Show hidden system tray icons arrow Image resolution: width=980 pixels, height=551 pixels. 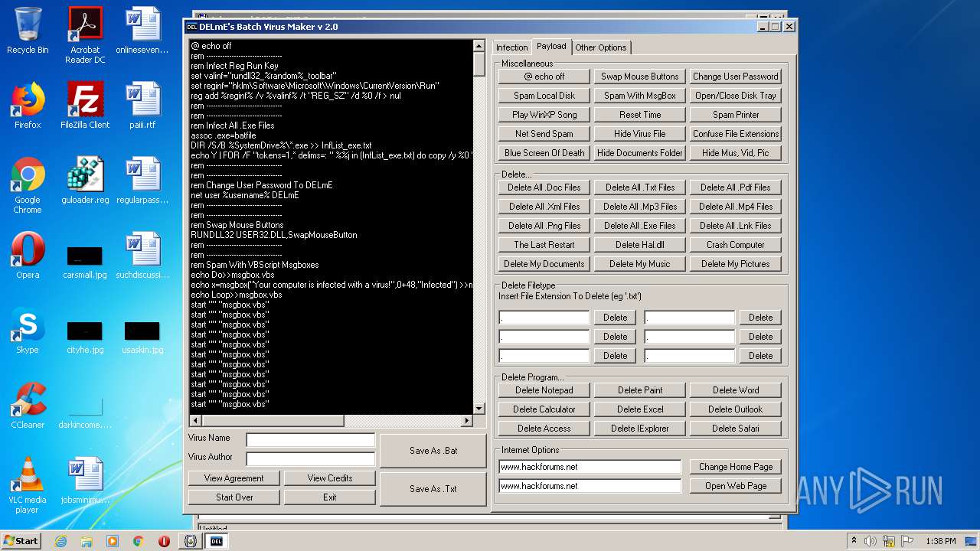pyautogui.click(x=854, y=541)
